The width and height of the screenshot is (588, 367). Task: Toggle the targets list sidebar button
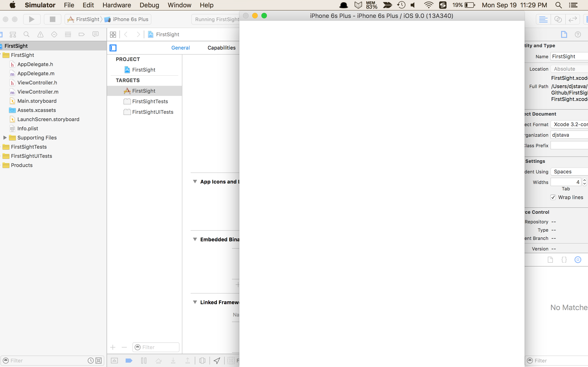pyautogui.click(x=113, y=48)
